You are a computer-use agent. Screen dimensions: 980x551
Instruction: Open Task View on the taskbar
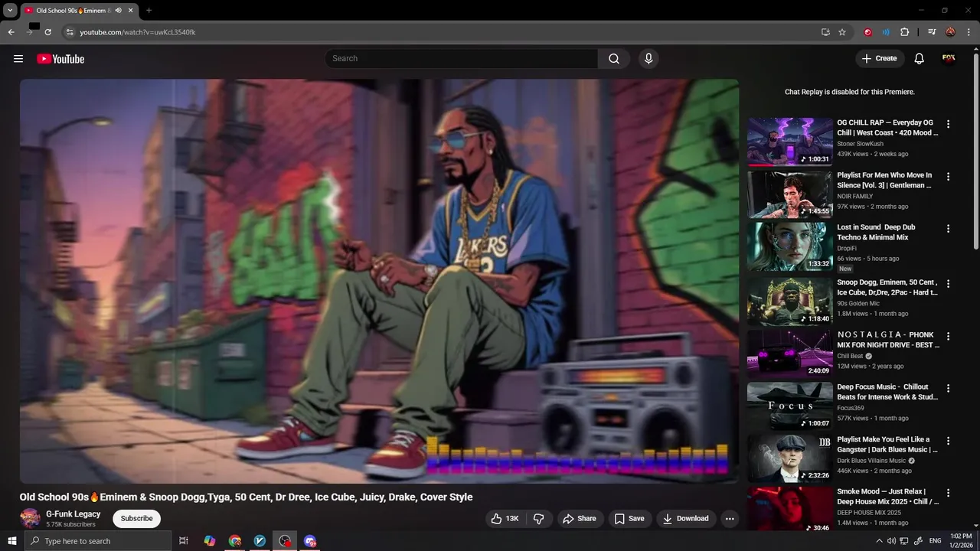click(184, 541)
